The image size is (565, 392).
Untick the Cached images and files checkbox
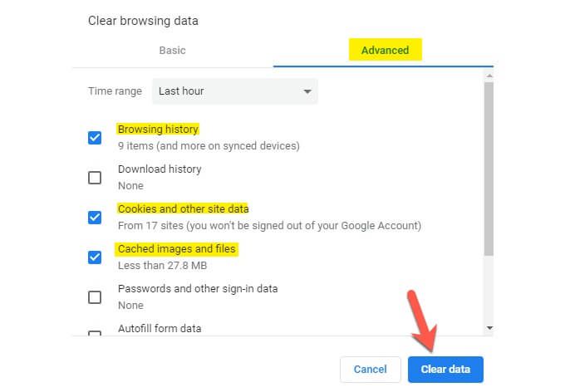click(x=95, y=257)
